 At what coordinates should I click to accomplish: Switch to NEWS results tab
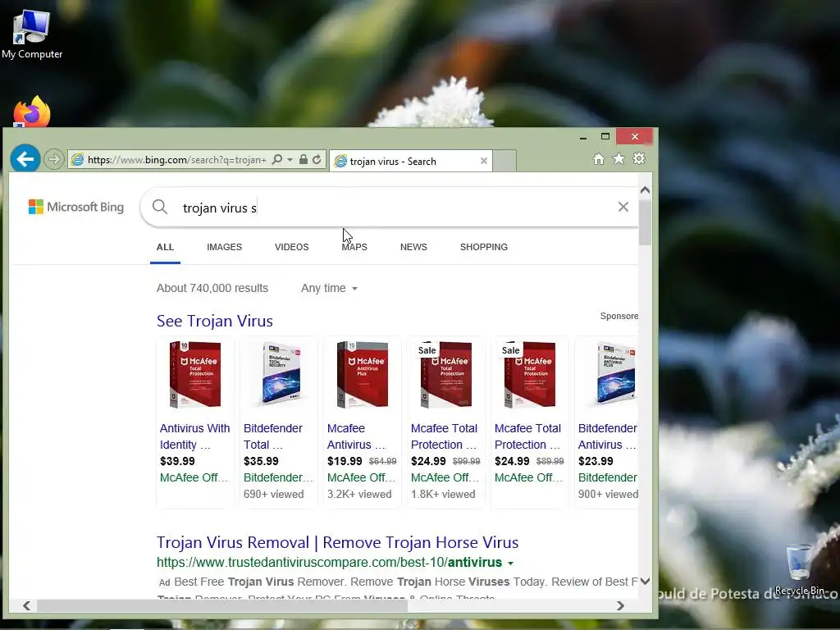tap(413, 247)
